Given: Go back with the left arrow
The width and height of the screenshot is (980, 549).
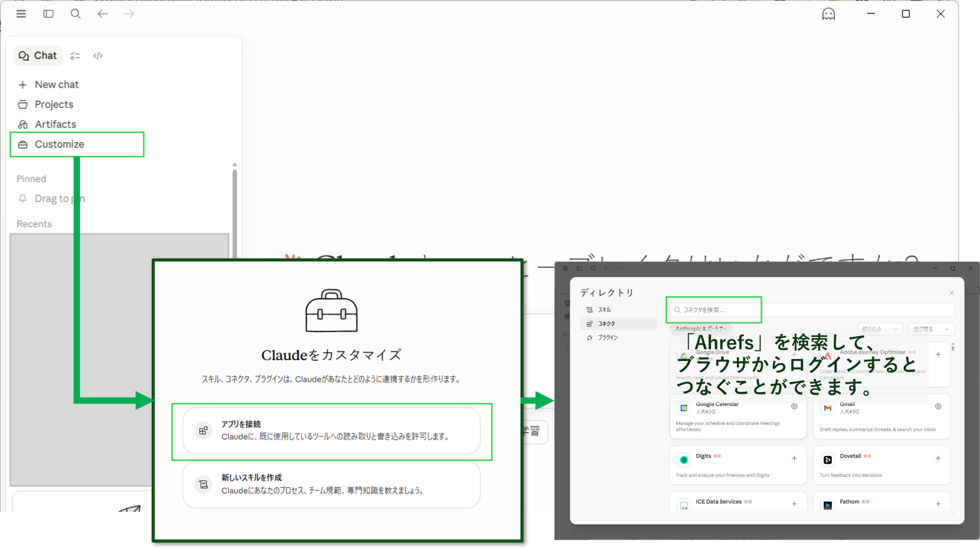Looking at the screenshot, I should pyautogui.click(x=103, y=14).
